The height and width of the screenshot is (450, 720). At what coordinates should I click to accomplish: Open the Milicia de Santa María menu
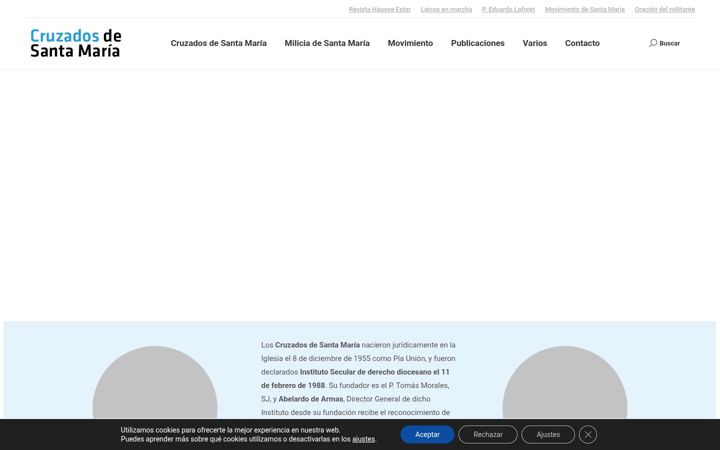pos(327,43)
